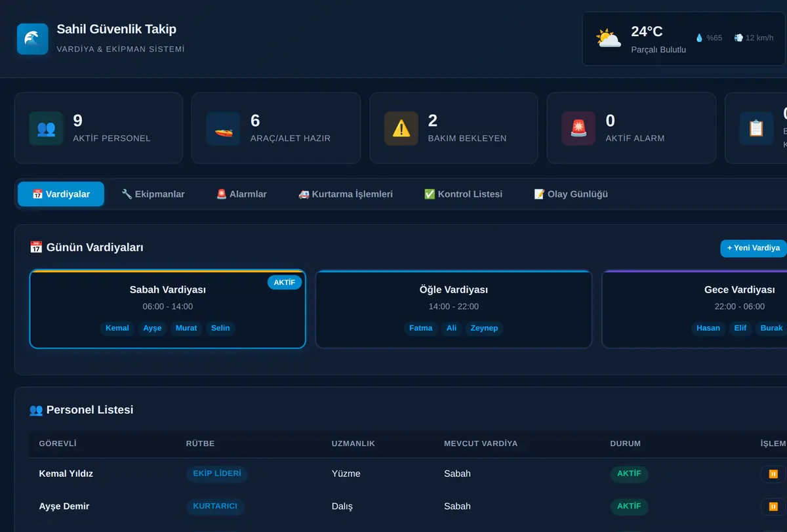
Task: Switch to the Vardiyalar tab
Action: [x=61, y=194]
